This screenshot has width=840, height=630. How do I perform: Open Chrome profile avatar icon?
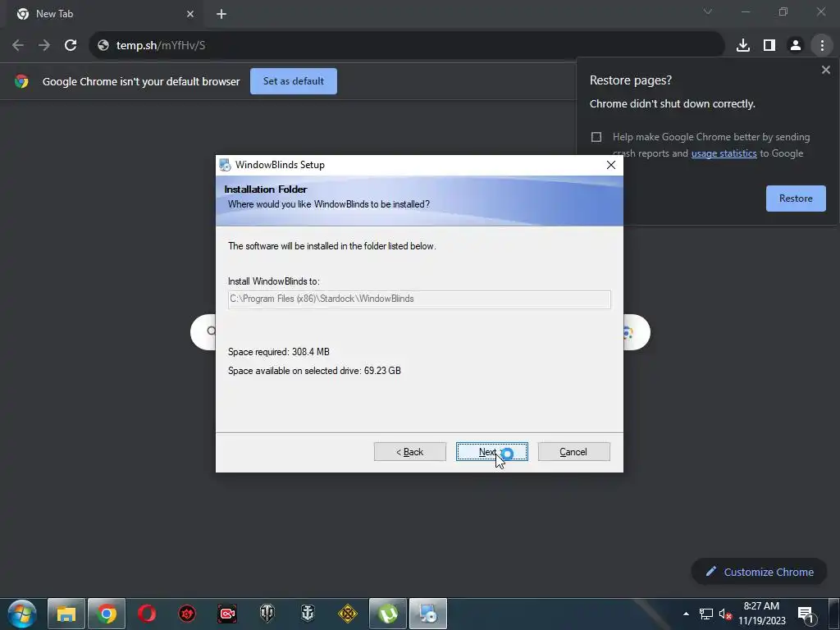pos(796,46)
